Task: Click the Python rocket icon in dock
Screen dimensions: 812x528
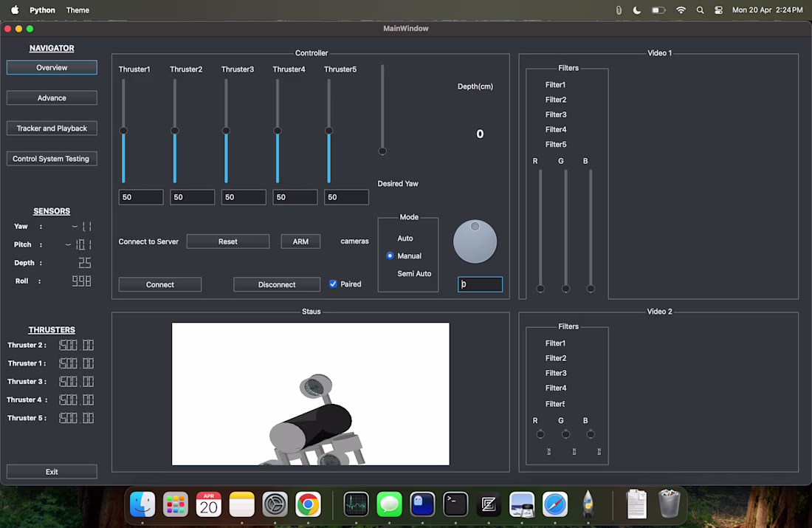Action: click(x=588, y=504)
